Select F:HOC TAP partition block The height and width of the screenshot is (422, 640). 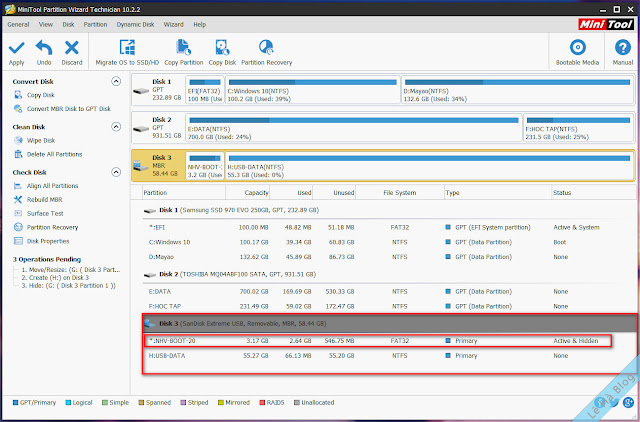(x=578, y=127)
